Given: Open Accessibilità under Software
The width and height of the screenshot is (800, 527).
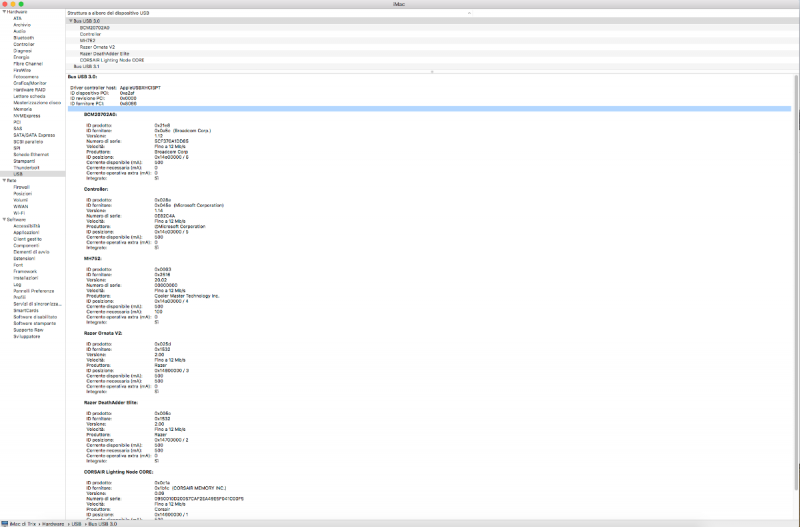Looking at the screenshot, I should 27,226.
